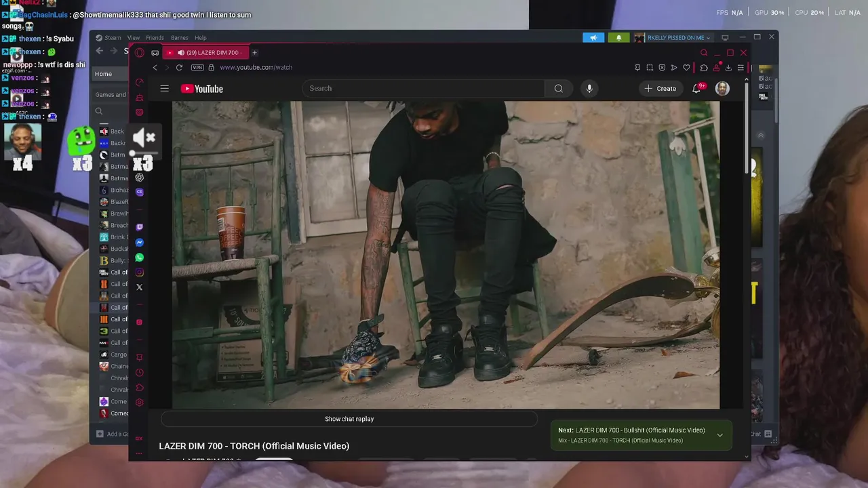The height and width of the screenshot is (488, 868).
Task: Open the Friends menu in Steam
Action: [155, 38]
